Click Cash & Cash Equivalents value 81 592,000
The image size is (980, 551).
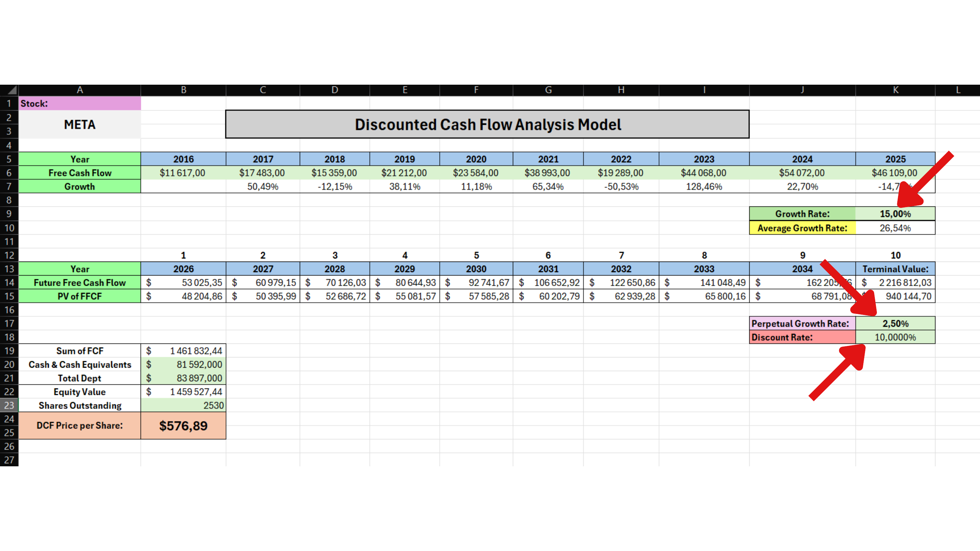pyautogui.click(x=183, y=364)
